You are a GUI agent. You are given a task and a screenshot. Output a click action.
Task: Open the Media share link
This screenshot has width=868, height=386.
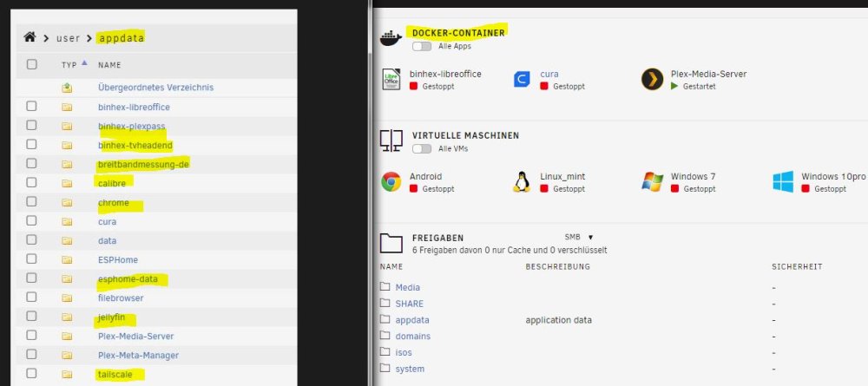pos(407,288)
